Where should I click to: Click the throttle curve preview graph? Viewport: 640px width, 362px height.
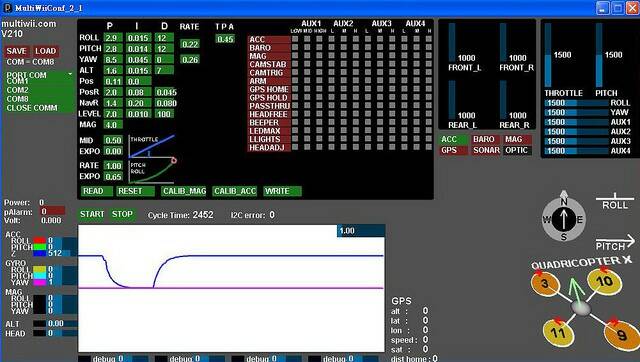tap(151, 147)
